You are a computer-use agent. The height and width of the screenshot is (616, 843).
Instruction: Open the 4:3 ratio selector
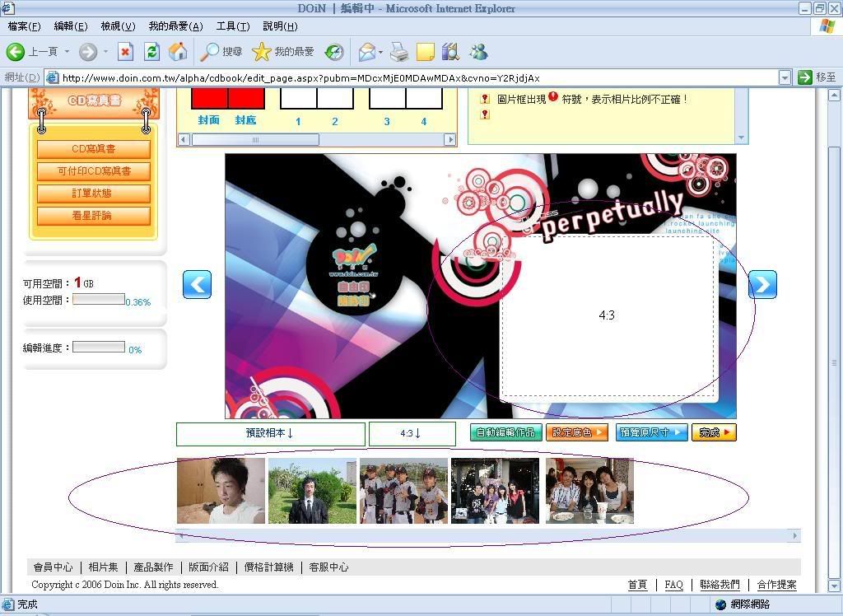coord(412,433)
